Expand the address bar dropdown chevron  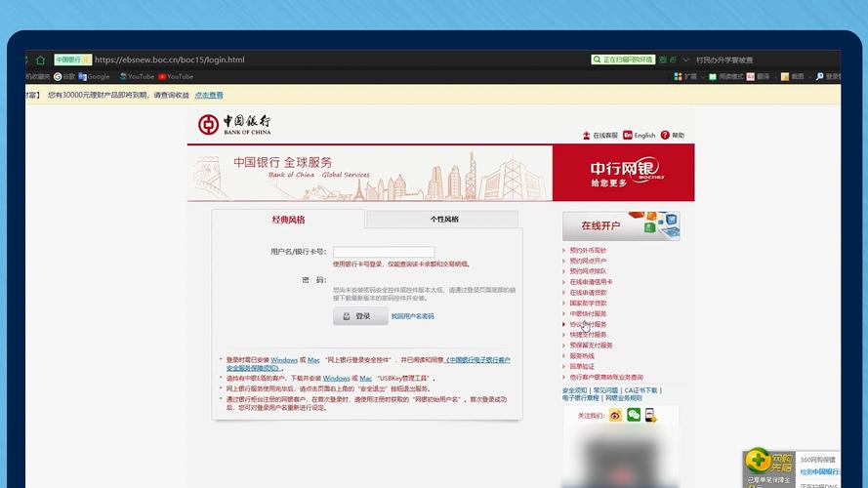(685, 60)
